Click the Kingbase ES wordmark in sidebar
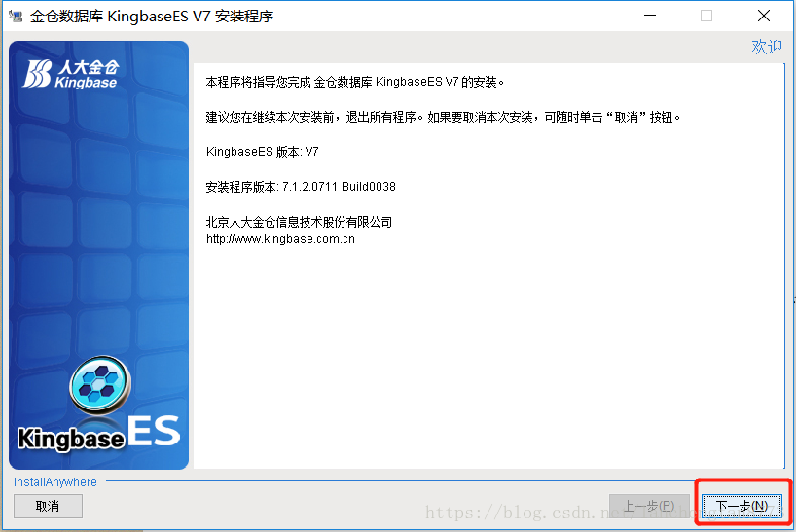 [x=99, y=433]
